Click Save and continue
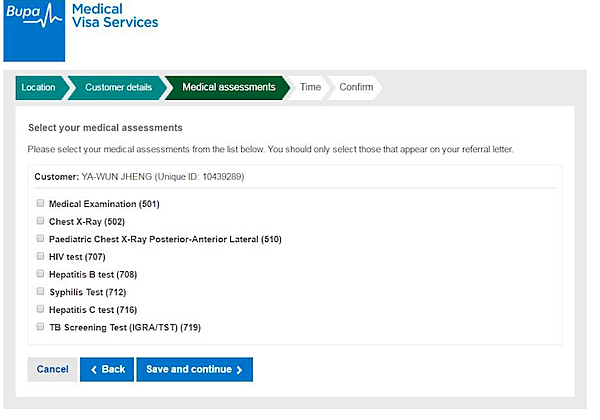Image resolution: width=600 pixels, height=420 pixels. click(194, 369)
